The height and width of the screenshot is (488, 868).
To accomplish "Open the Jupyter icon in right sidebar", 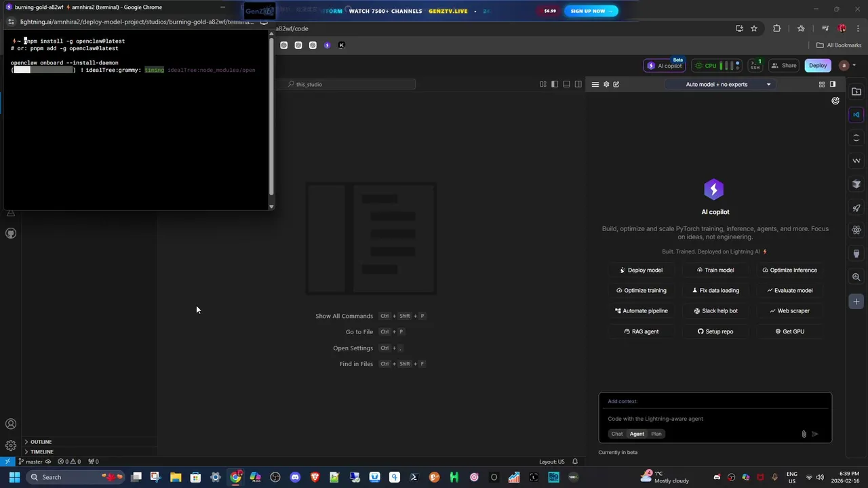I will (x=856, y=138).
